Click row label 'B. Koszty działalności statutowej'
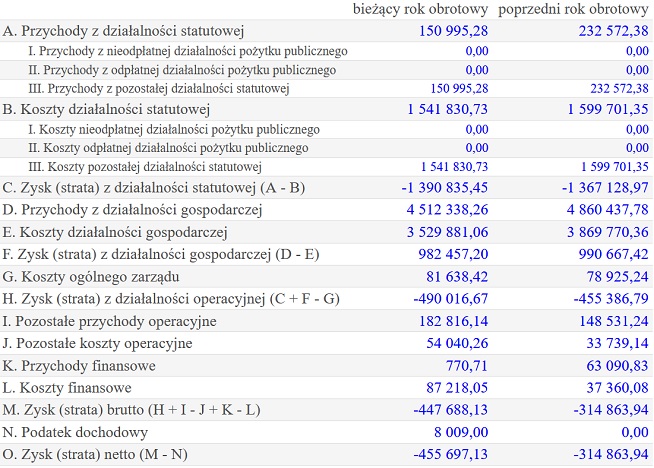Screen dimensions: 654x468 pyautogui.click(x=106, y=109)
